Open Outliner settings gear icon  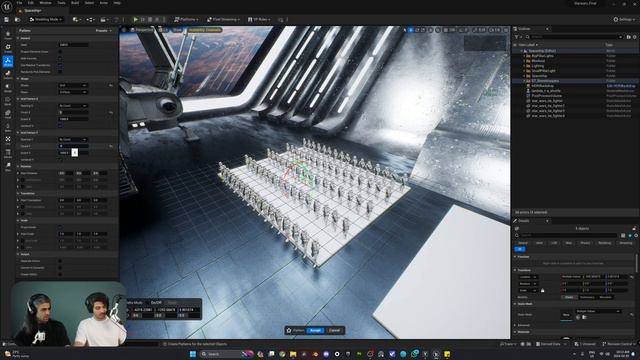[x=635, y=37]
